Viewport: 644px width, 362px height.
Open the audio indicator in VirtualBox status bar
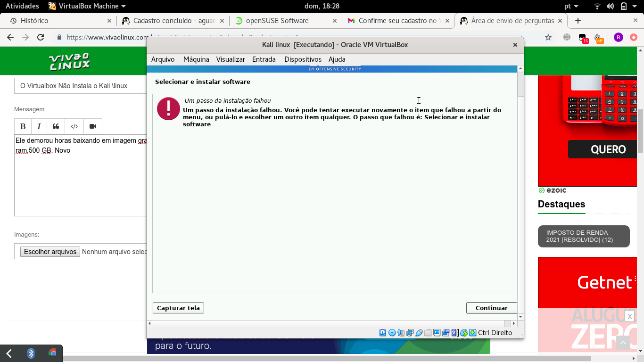[401, 333]
